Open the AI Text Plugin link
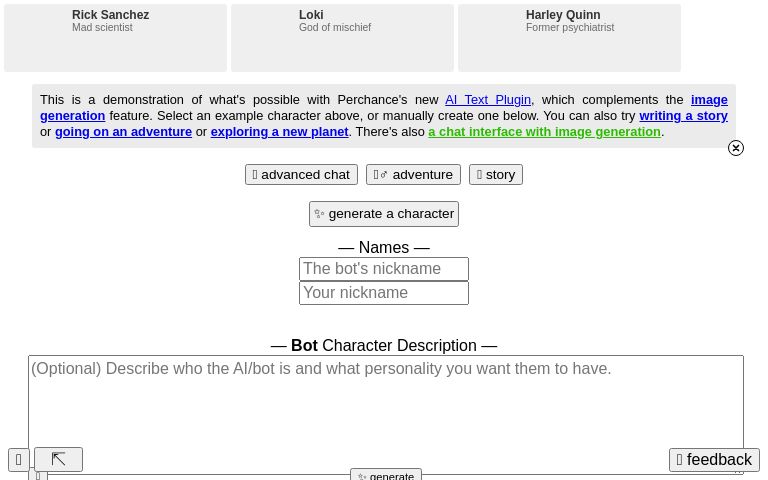Image resolution: width=768 pixels, height=480 pixels. pyautogui.click(x=488, y=100)
